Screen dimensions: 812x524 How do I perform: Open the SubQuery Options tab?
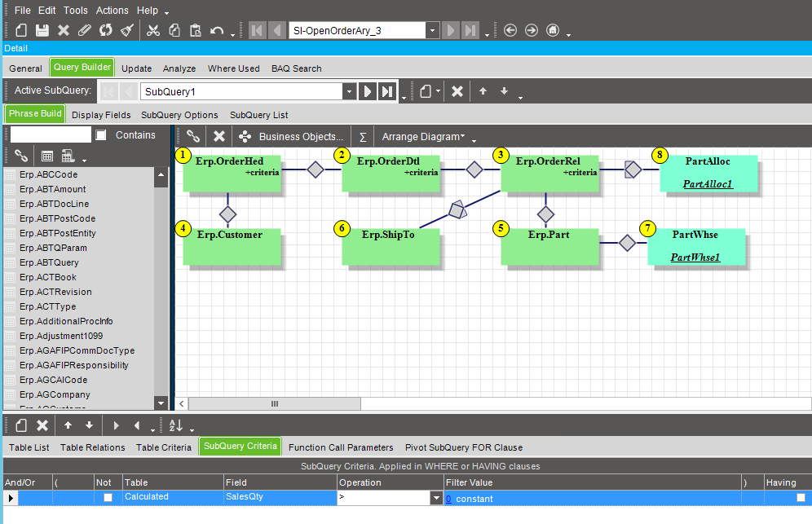point(179,115)
